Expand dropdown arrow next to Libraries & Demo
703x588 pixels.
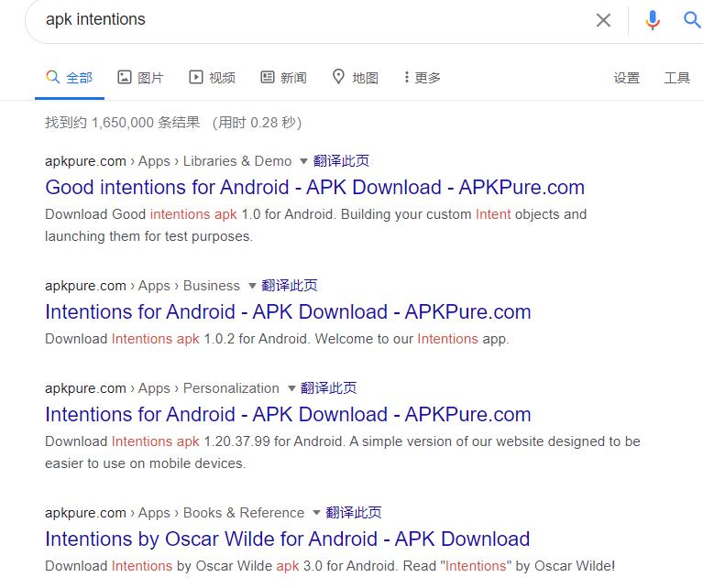coord(303,161)
